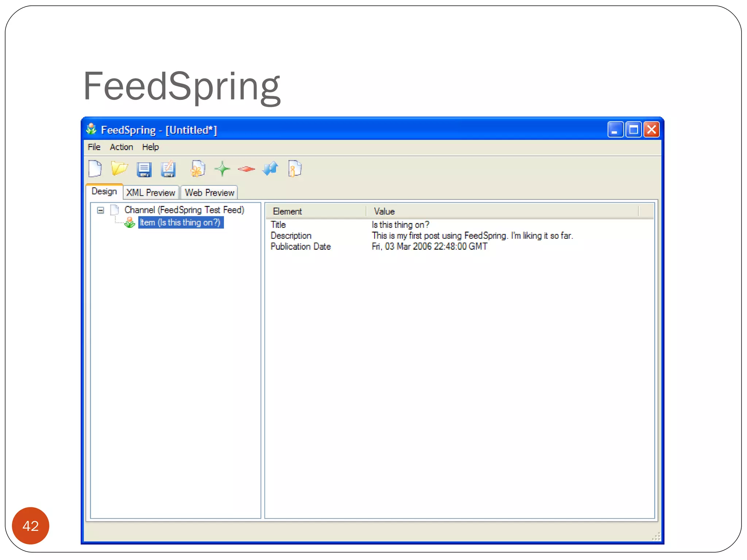The height and width of the screenshot is (560, 747).
Task: Switch to the Web Preview tab
Action: (209, 192)
